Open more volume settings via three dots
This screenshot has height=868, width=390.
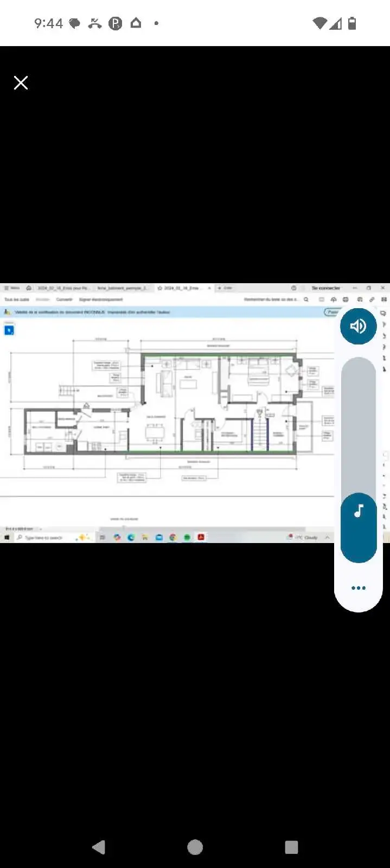pyautogui.click(x=358, y=588)
